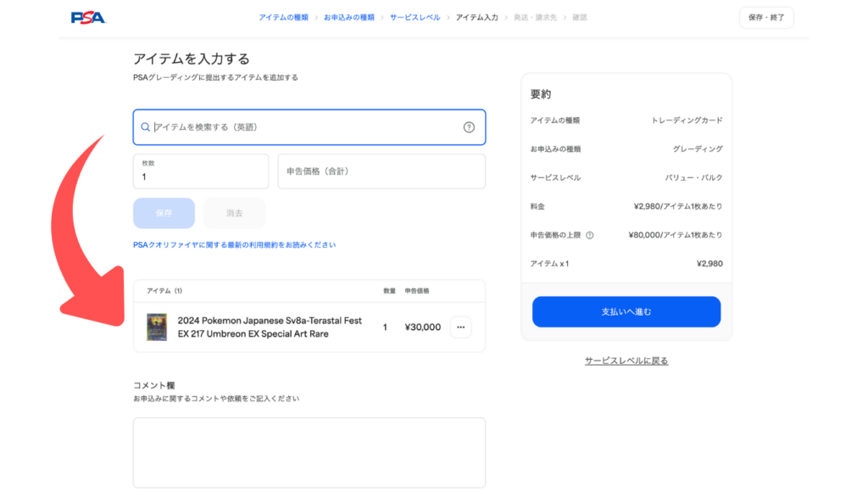
Task: Click the Umbreon EX card thumbnail
Action: coord(157,327)
